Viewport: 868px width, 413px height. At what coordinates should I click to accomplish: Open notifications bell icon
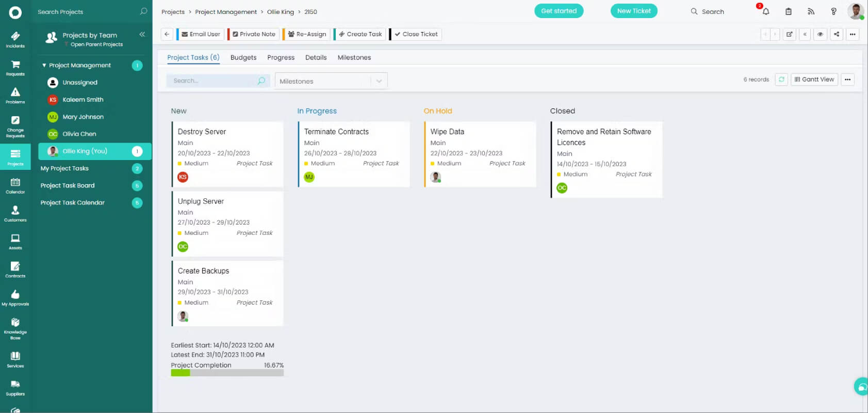click(x=766, y=11)
